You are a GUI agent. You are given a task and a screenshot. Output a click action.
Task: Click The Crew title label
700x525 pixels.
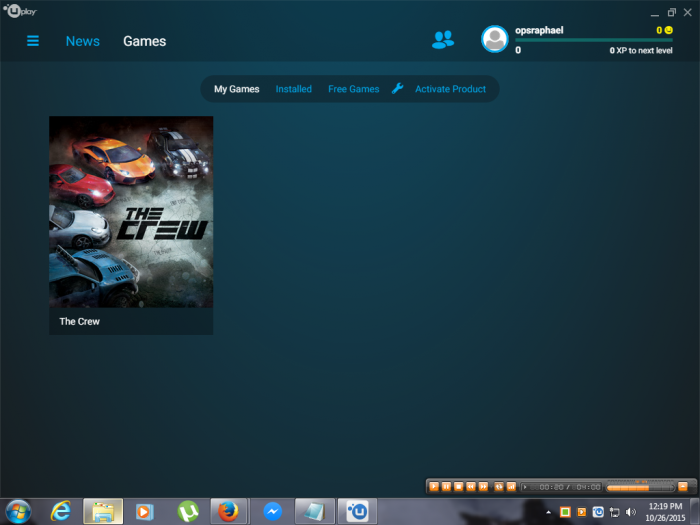point(79,321)
